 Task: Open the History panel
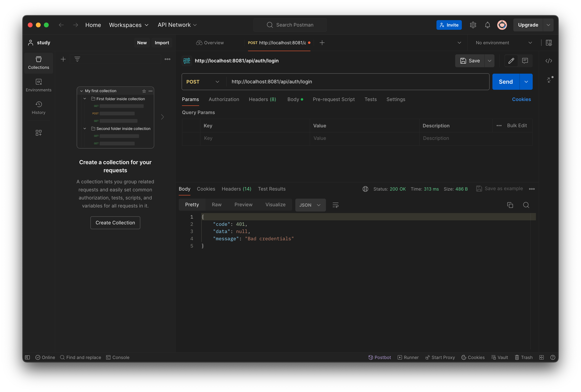click(x=38, y=107)
